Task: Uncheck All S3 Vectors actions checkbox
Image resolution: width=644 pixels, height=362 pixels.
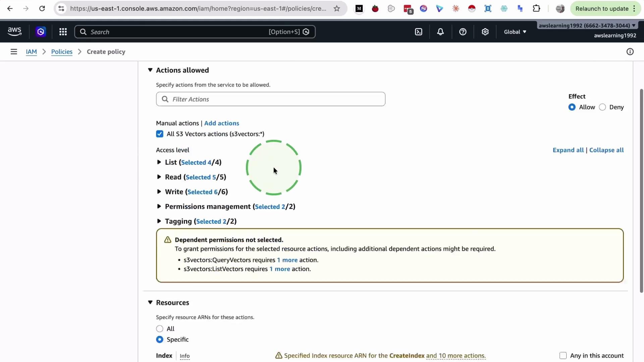Action: pos(160,134)
